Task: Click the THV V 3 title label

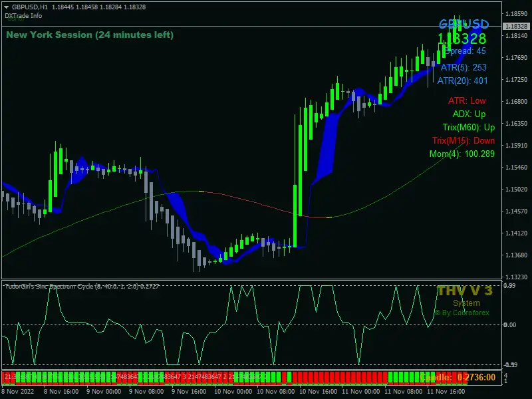Action: [x=464, y=291]
